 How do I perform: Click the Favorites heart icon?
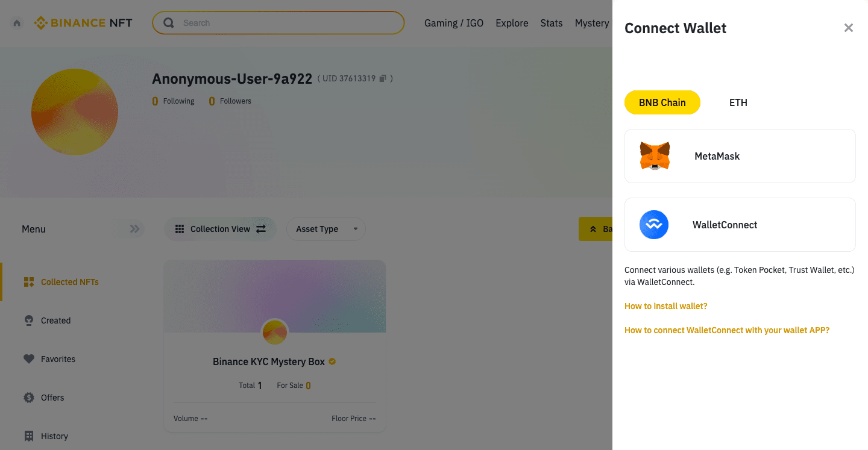[28, 358]
